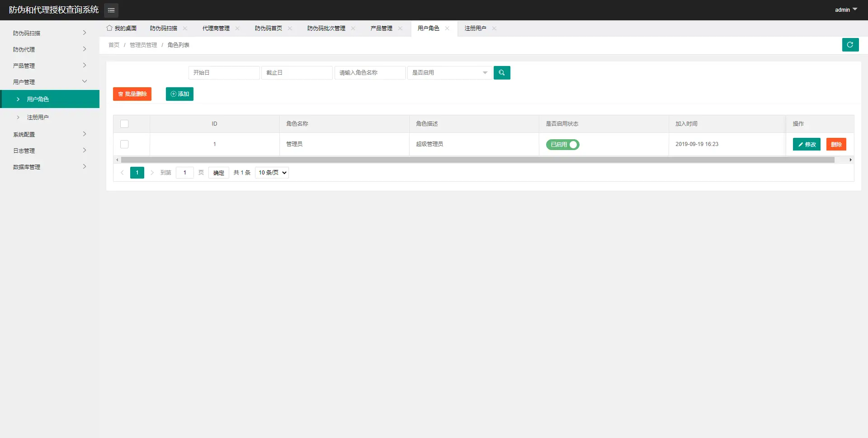This screenshot has height=438, width=868.
Task: Click the 截止日 date field
Action: click(x=297, y=73)
